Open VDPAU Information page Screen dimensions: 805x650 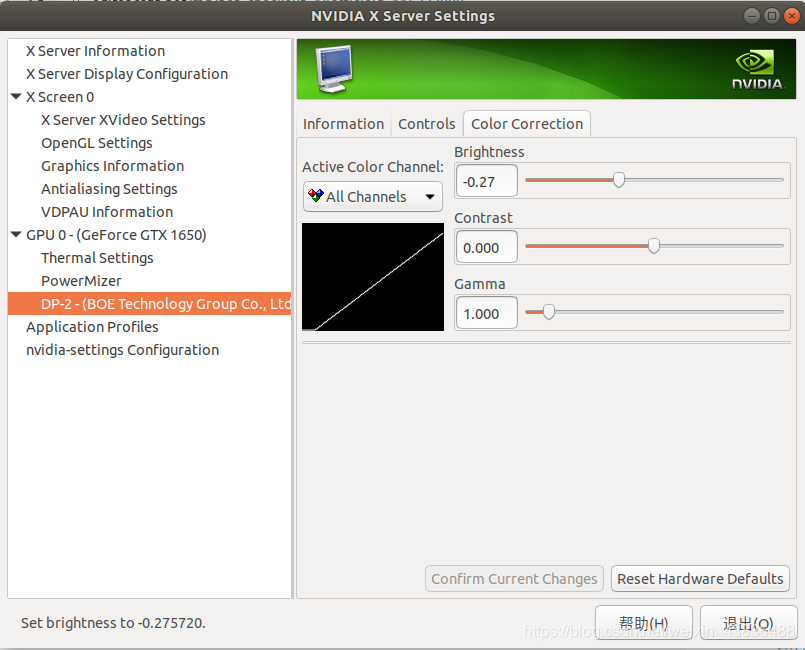pos(107,212)
